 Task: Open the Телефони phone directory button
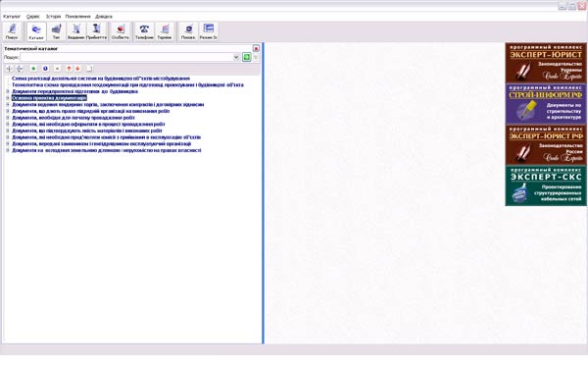[144, 31]
